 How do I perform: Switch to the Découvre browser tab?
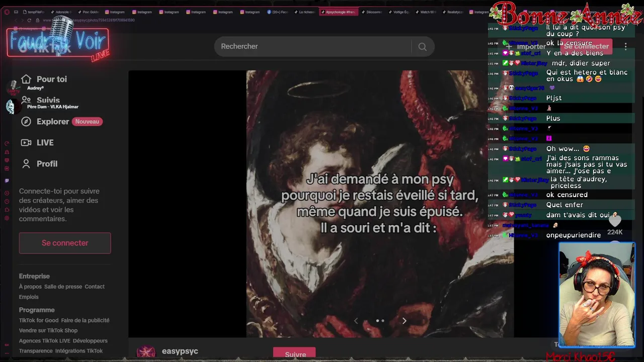pyautogui.click(x=372, y=12)
